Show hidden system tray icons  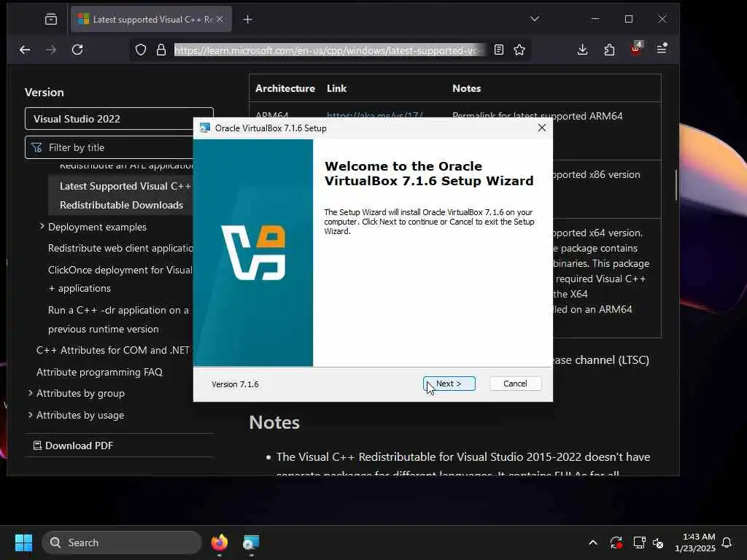[592, 542]
